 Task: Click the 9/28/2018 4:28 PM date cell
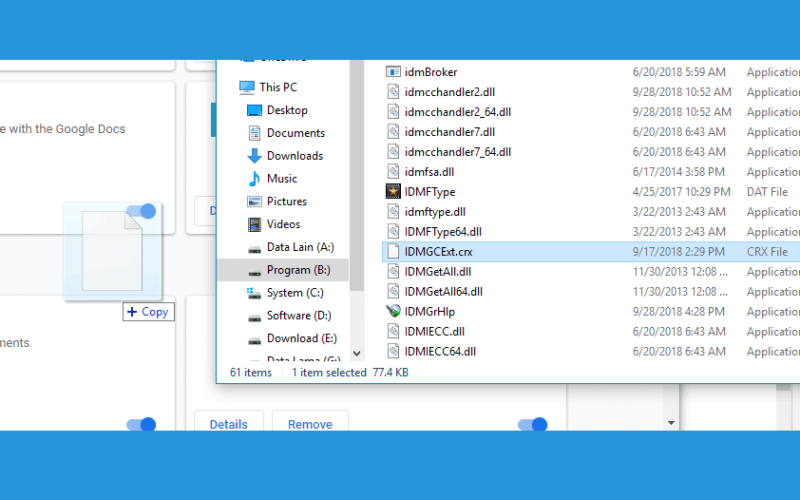[679, 311]
